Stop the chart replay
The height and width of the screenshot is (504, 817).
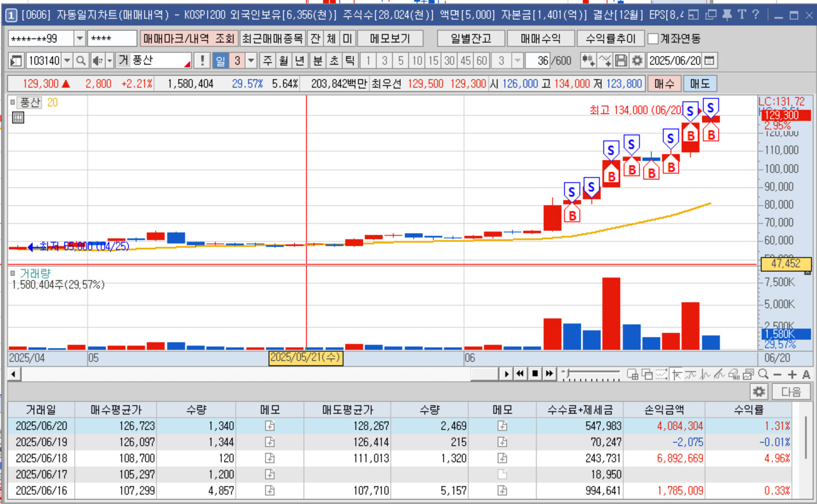[535, 374]
